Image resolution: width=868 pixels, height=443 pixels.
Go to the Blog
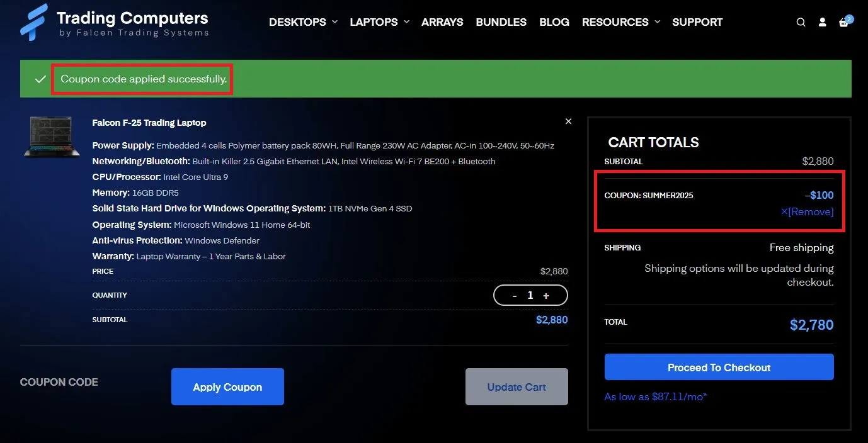[x=554, y=22]
